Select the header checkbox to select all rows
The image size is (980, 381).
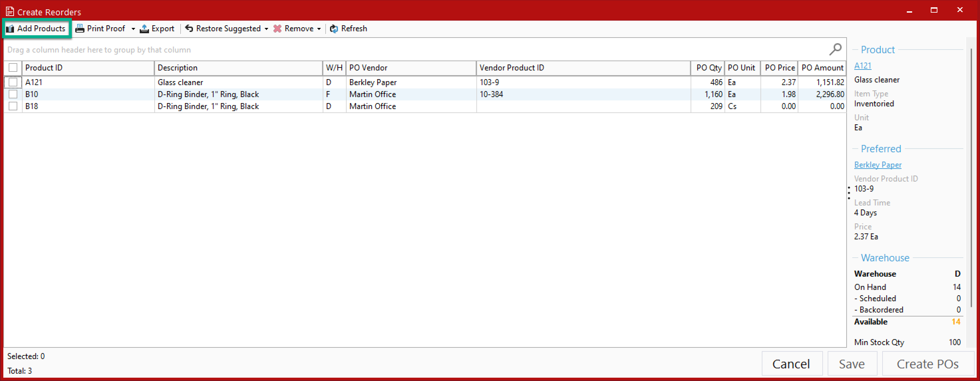tap(13, 67)
